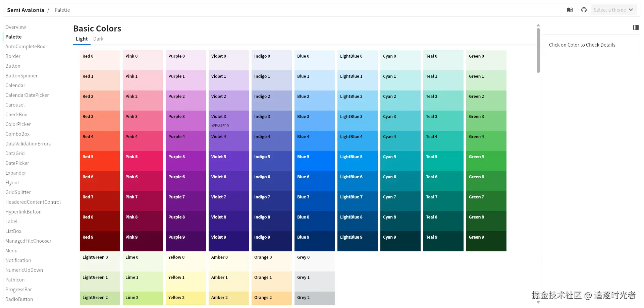Navigate to the Notification page
Screen dimensions: 644x308
coord(18,260)
